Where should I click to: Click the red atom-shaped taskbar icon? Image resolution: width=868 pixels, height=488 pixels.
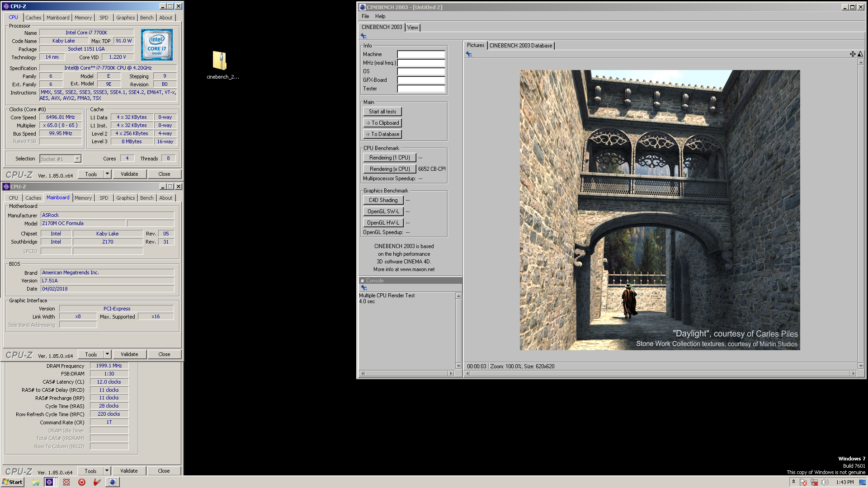66,482
